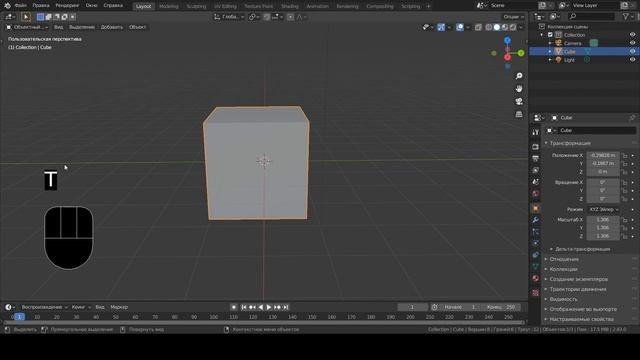
Task: Open the Edit menu
Action: 41,6
